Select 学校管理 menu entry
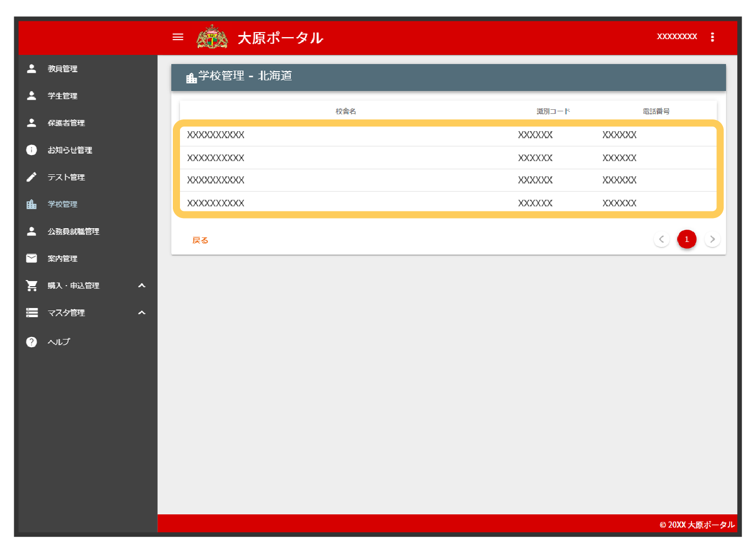Screen dimensions: 756x553 [63, 204]
